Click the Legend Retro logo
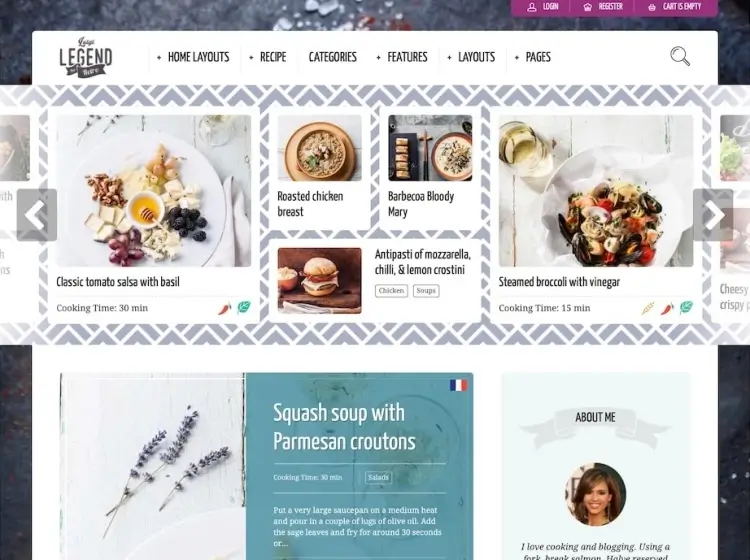750x560 pixels. 86,57
